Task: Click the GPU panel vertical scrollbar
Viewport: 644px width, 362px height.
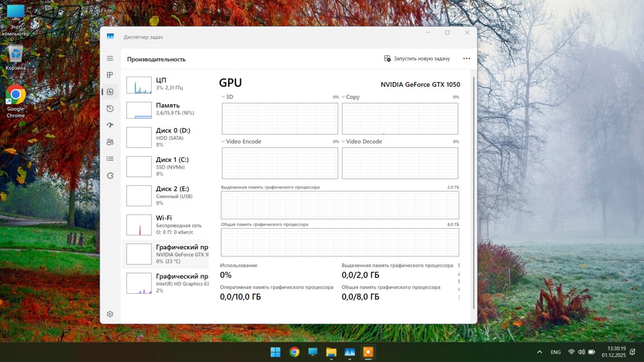Action: [x=474, y=190]
